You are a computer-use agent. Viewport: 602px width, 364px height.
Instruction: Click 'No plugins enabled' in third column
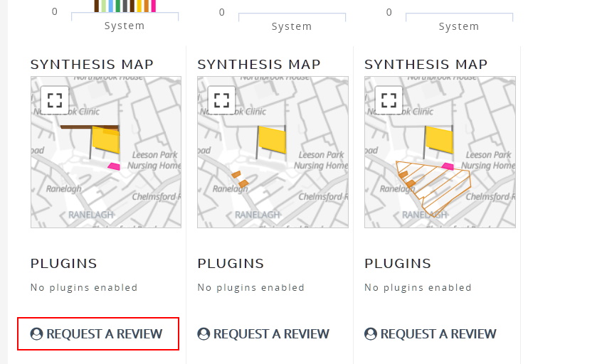coord(418,288)
